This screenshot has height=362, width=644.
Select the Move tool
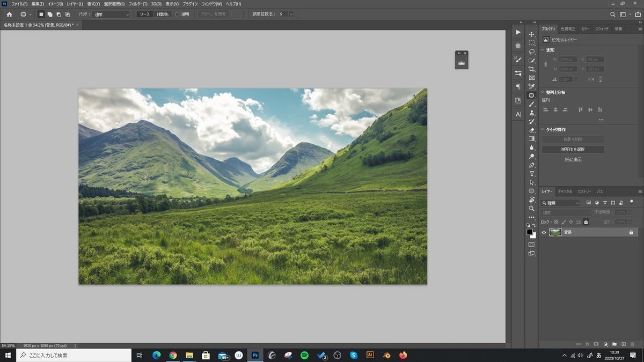click(x=532, y=34)
